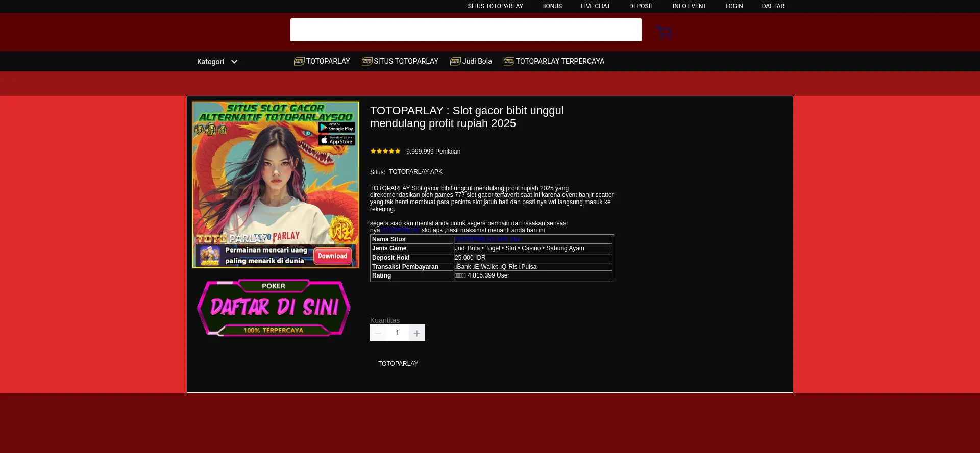Open the BONUS menu item
980x453 pixels.
pyautogui.click(x=552, y=6)
